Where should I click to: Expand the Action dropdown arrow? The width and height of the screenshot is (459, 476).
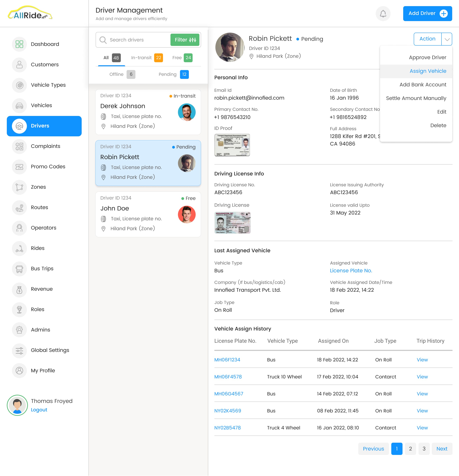(447, 39)
